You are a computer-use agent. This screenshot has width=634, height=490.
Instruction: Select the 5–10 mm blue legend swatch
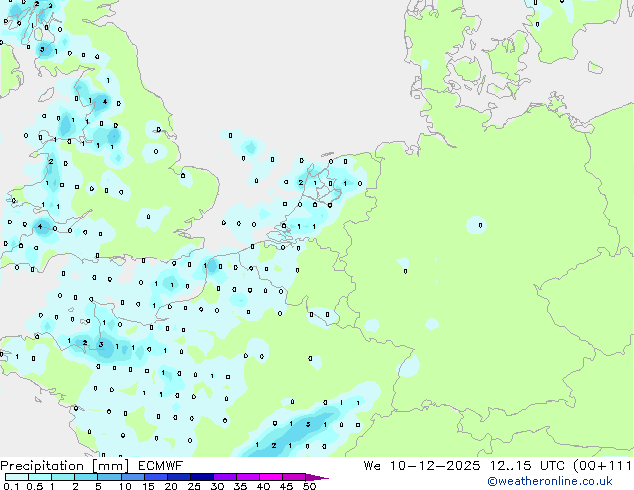point(110,477)
